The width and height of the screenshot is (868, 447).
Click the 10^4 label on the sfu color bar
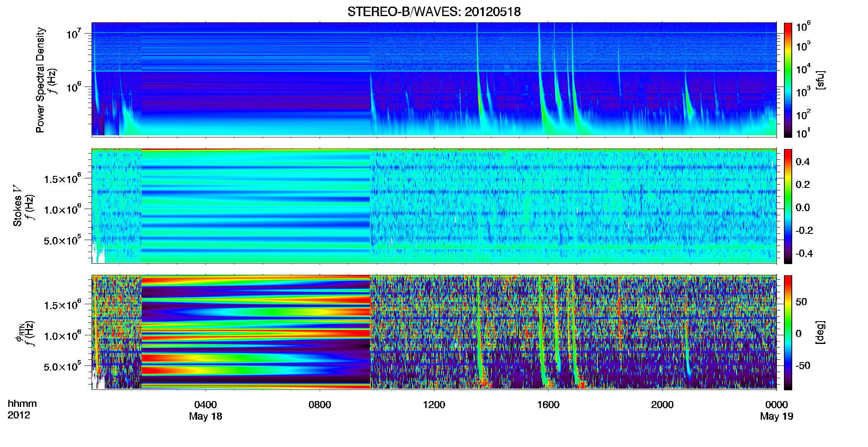tap(803, 69)
